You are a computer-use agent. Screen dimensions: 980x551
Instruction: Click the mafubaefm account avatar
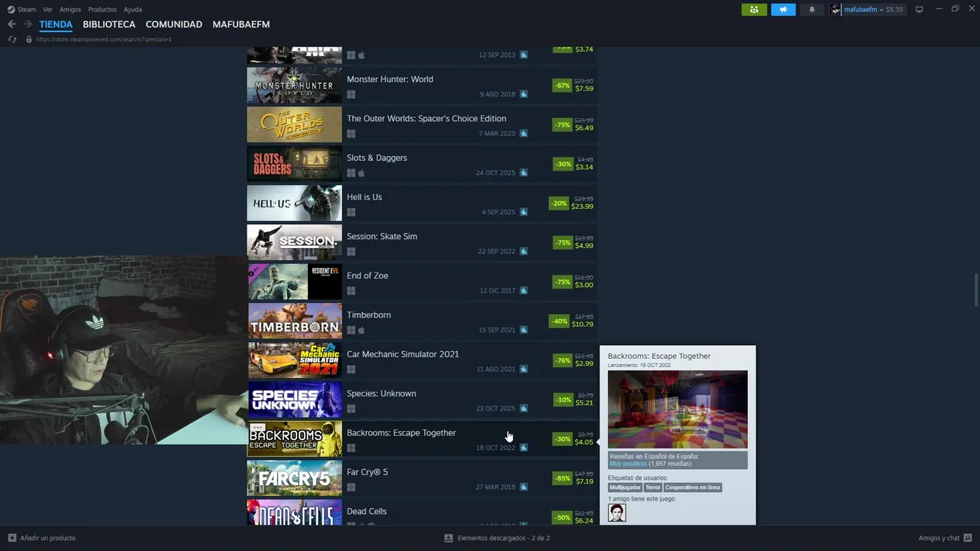(836, 9)
